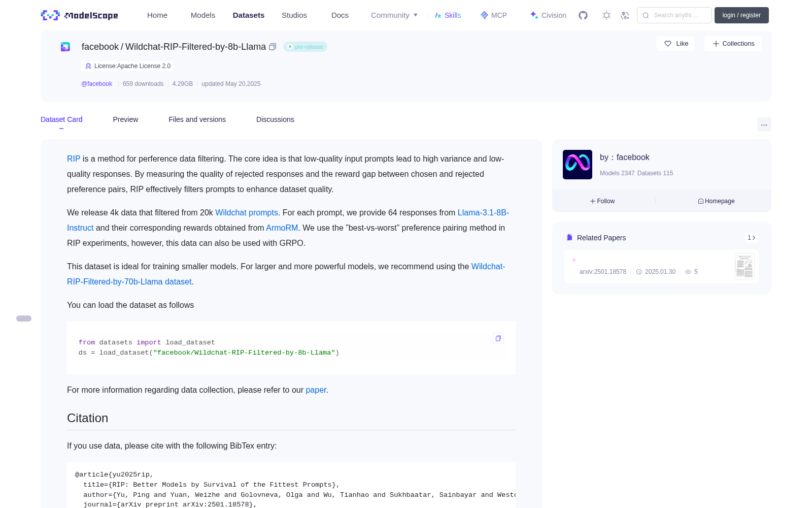Open the Preview tab
Image resolution: width=812 pixels, height=508 pixels.
[x=125, y=119]
